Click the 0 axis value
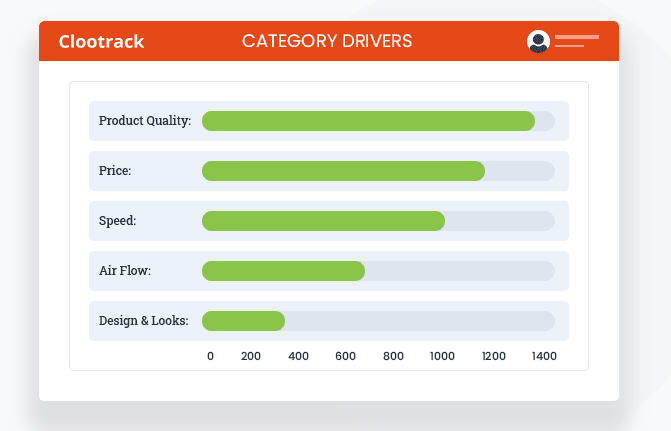Viewport: 671px width, 431px height. click(x=210, y=356)
